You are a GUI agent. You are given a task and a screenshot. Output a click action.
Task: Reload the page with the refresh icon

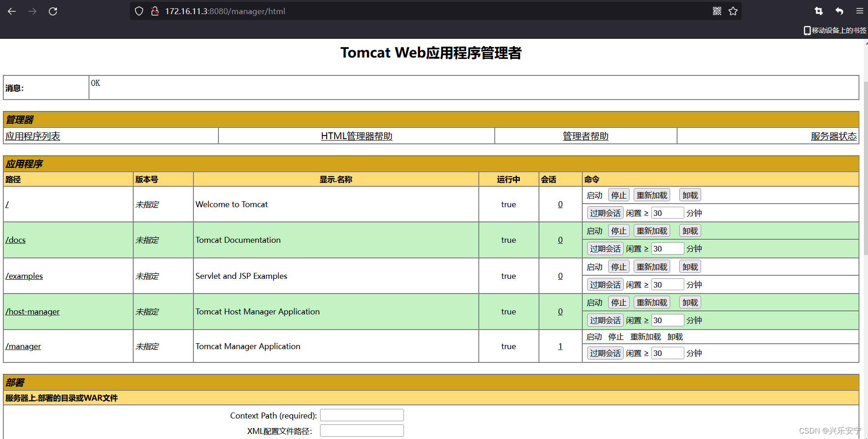(x=53, y=11)
